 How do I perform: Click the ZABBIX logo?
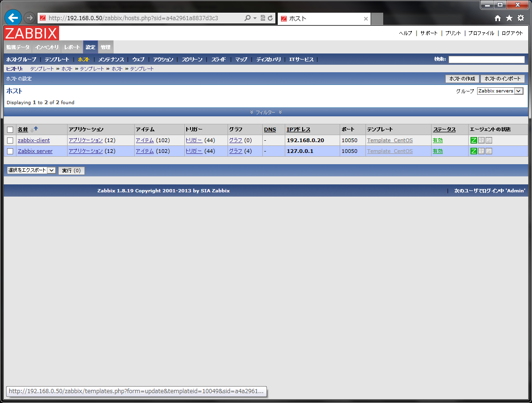click(31, 33)
